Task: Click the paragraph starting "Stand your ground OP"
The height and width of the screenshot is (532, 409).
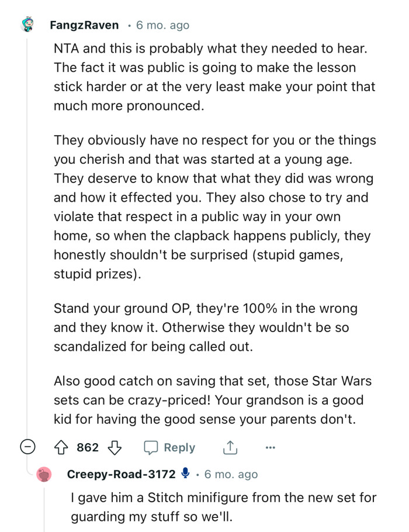Action: pyautogui.click(x=204, y=327)
